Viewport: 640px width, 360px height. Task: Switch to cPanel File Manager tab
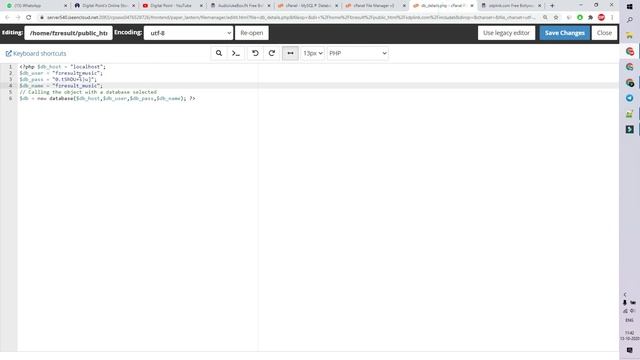coord(376,6)
